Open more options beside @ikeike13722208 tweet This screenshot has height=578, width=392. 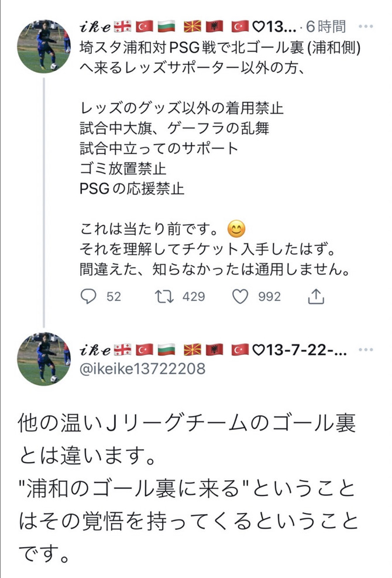366,350
